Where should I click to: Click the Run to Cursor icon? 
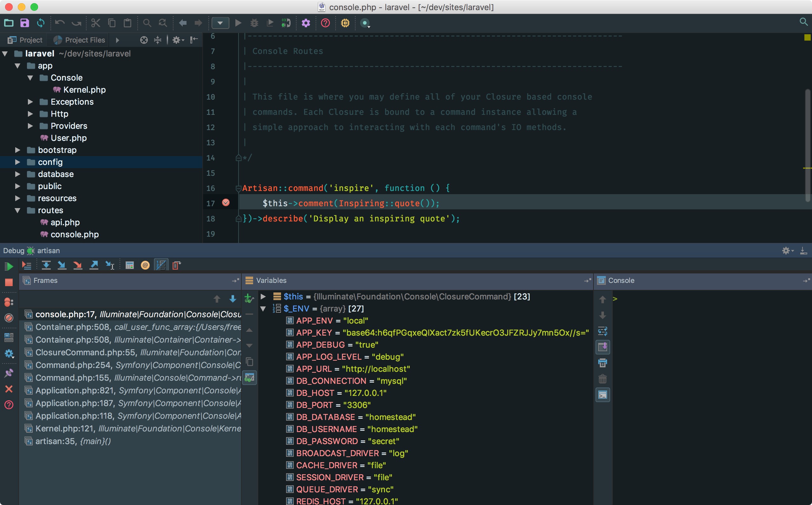click(x=111, y=266)
